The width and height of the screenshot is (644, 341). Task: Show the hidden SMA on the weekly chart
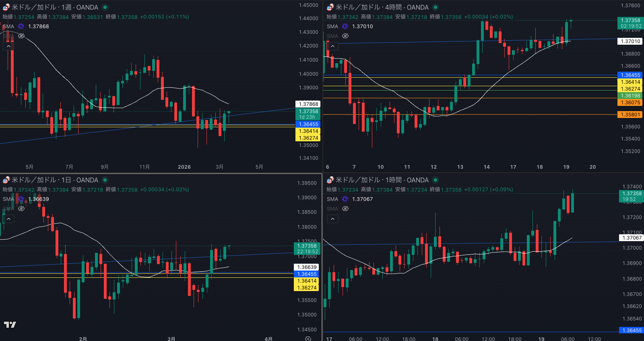21,36
